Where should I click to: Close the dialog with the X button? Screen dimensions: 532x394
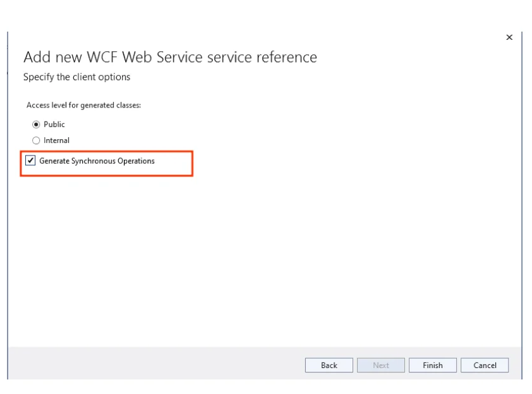coord(509,37)
